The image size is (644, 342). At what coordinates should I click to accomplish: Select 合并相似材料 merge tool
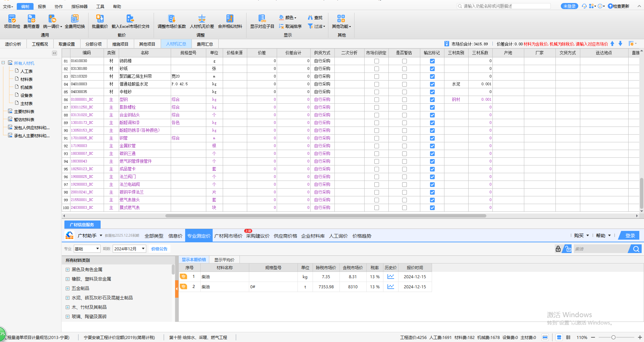230,21
